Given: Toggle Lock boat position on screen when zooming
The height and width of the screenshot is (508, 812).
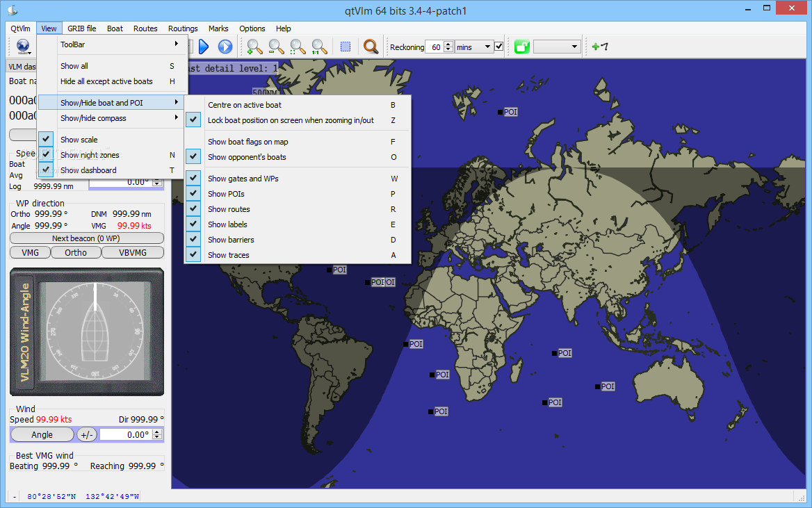Looking at the screenshot, I should (x=298, y=120).
